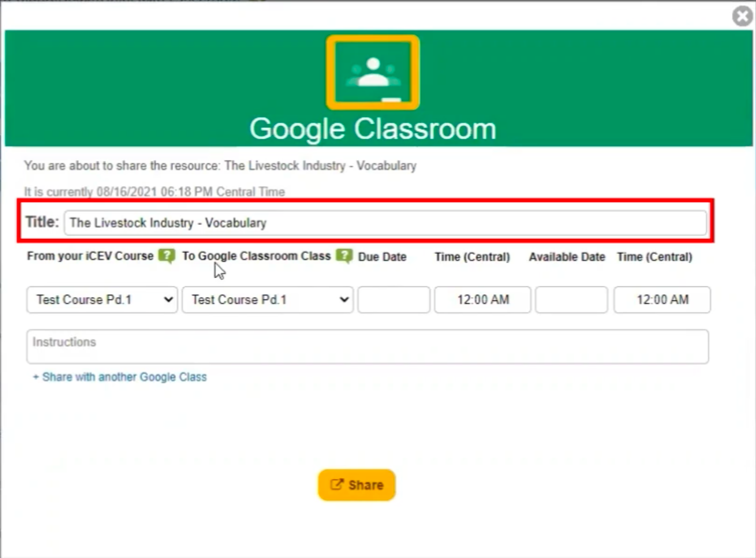756x558 pixels.
Task: Click the From your iCEV Course label
Action: click(x=90, y=256)
